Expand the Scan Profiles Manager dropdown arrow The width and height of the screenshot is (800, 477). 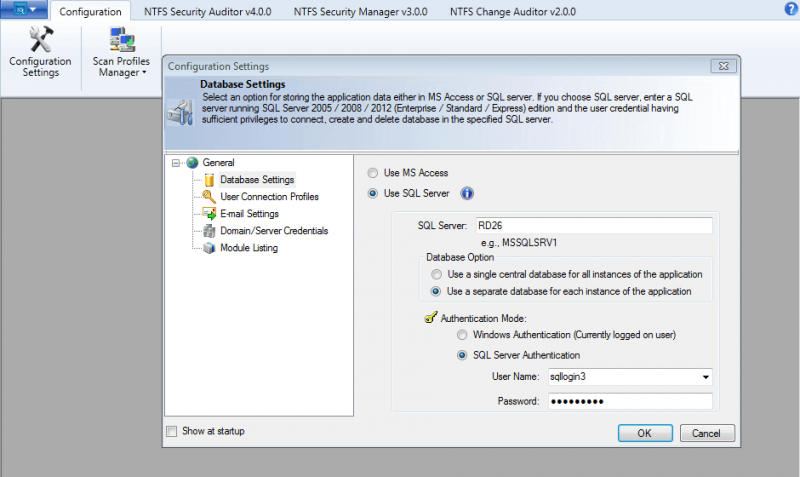tap(144, 72)
